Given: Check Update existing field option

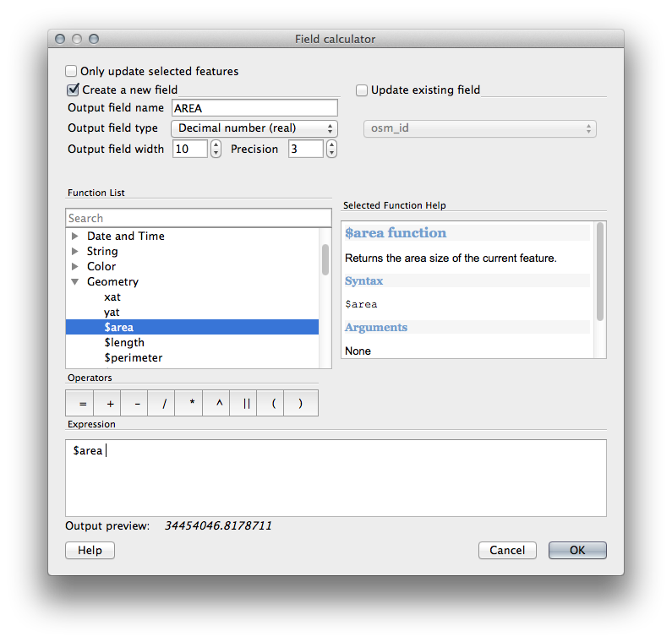Looking at the screenshot, I should click(362, 90).
